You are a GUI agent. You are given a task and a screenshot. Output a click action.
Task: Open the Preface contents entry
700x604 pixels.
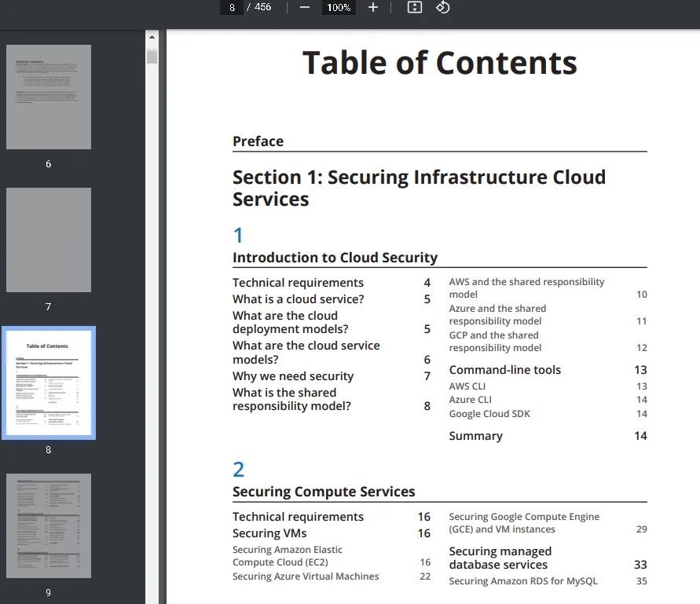point(258,141)
